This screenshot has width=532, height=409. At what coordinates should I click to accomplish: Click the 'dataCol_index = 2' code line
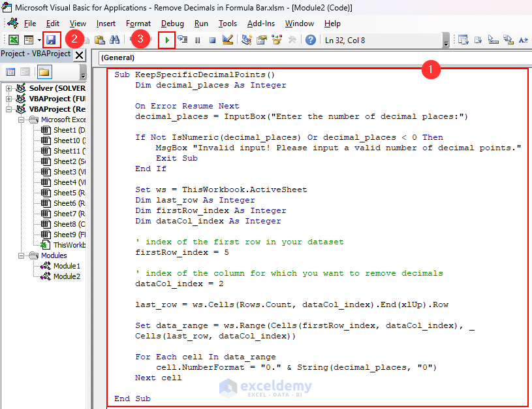[x=179, y=284]
